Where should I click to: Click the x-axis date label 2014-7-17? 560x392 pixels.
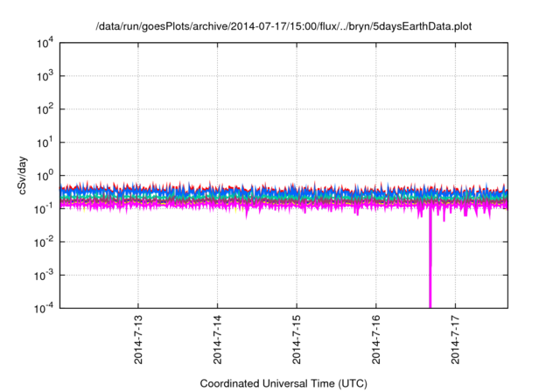pyautogui.click(x=455, y=339)
